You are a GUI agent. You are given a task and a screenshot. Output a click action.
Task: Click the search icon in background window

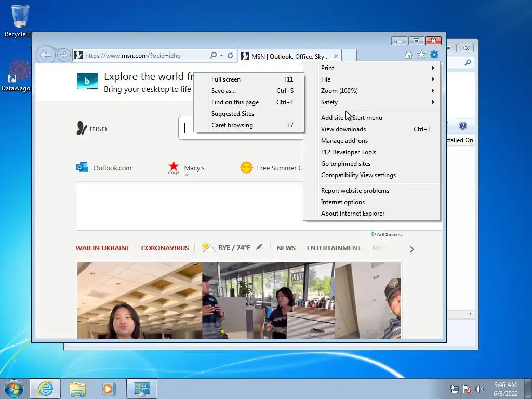click(x=468, y=62)
